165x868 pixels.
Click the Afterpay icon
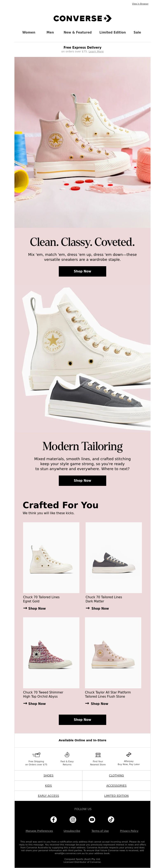coord(129,754)
